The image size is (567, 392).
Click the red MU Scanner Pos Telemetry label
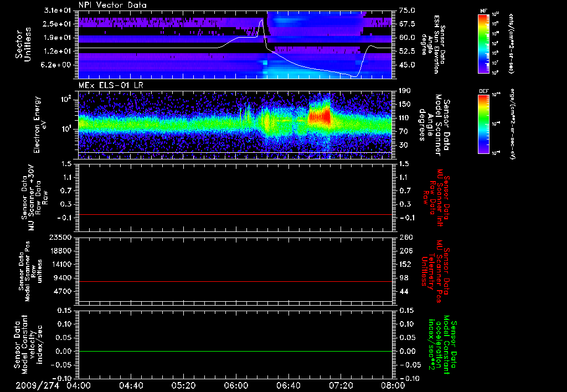434,272
